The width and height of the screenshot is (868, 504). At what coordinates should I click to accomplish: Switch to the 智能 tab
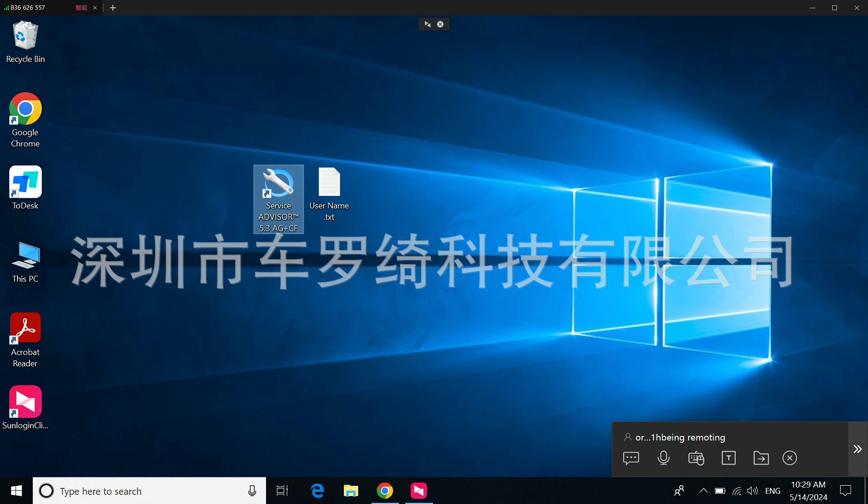[81, 7]
